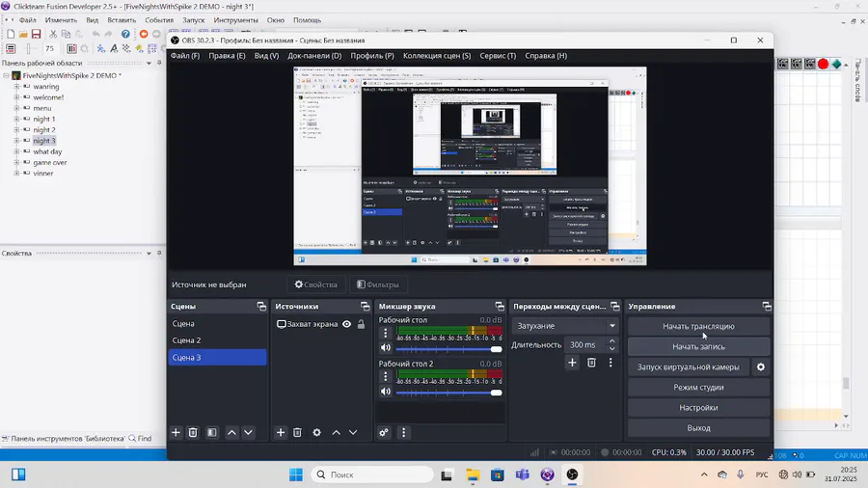This screenshot has height=488, width=868.
Task: Click duration field 300 ms
Action: (x=585, y=344)
